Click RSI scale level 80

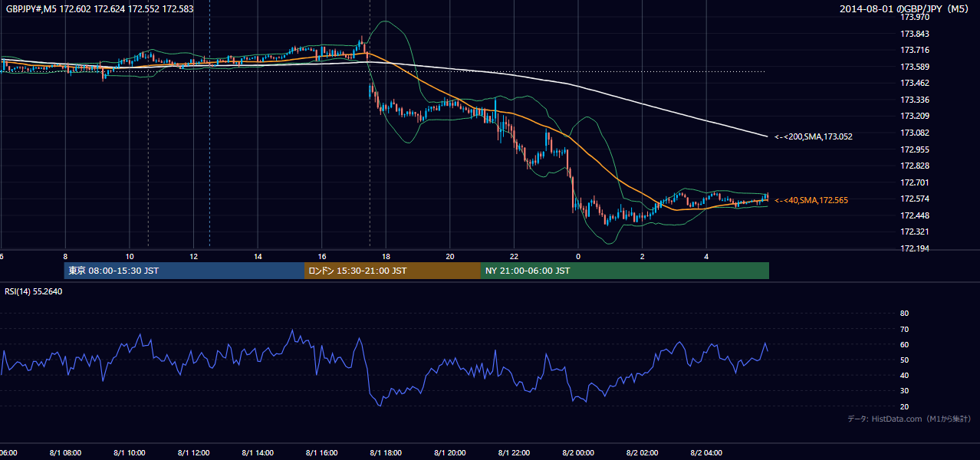click(x=904, y=314)
